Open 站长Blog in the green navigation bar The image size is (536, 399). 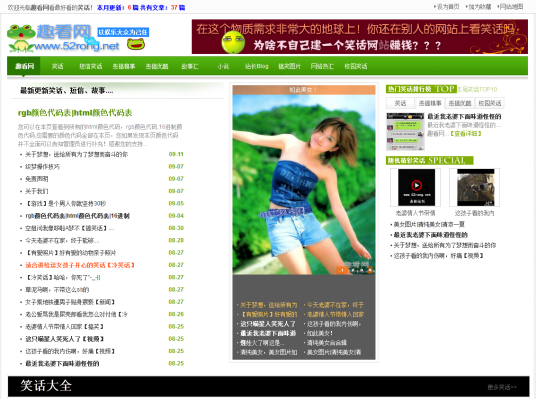pyautogui.click(x=256, y=66)
